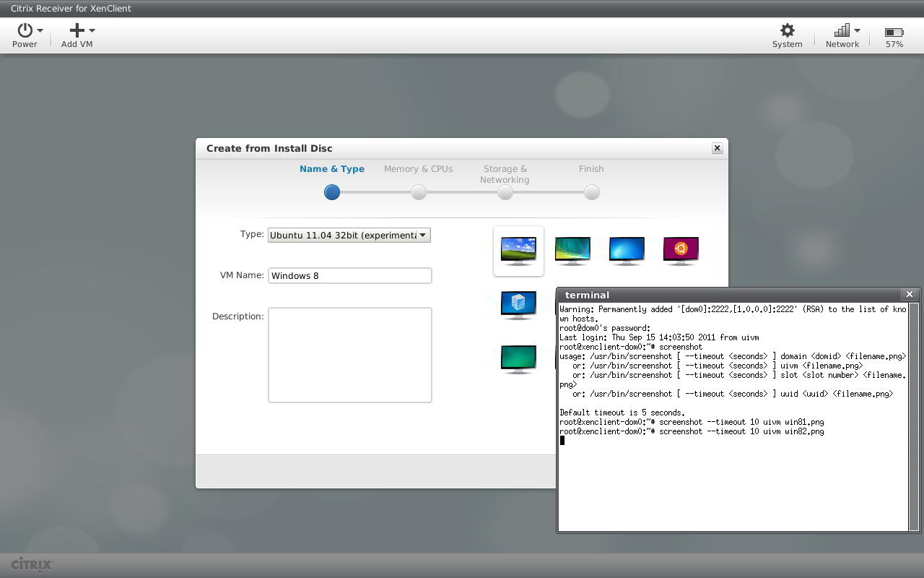Click the 'Citrix Receiver for XenClient' title
Screen dimensions: 924x578
(x=71, y=9)
